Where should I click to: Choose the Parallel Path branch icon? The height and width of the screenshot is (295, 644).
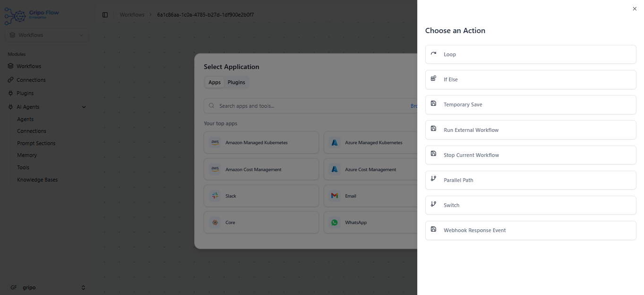tap(433, 179)
